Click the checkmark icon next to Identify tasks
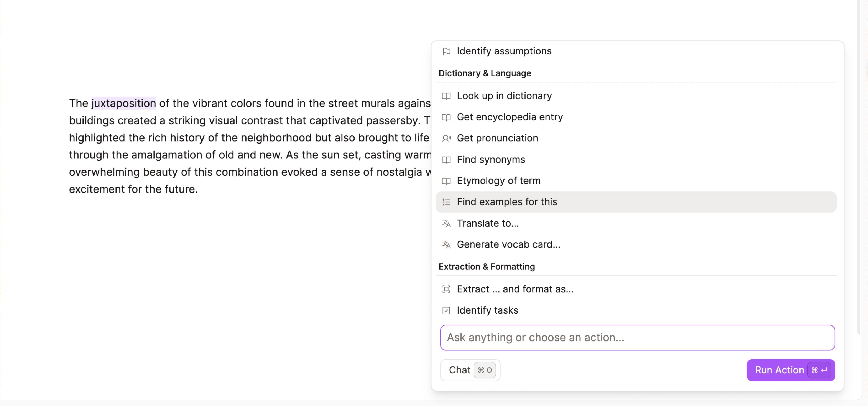This screenshot has width=868, height=406. [x=446, y=310]
